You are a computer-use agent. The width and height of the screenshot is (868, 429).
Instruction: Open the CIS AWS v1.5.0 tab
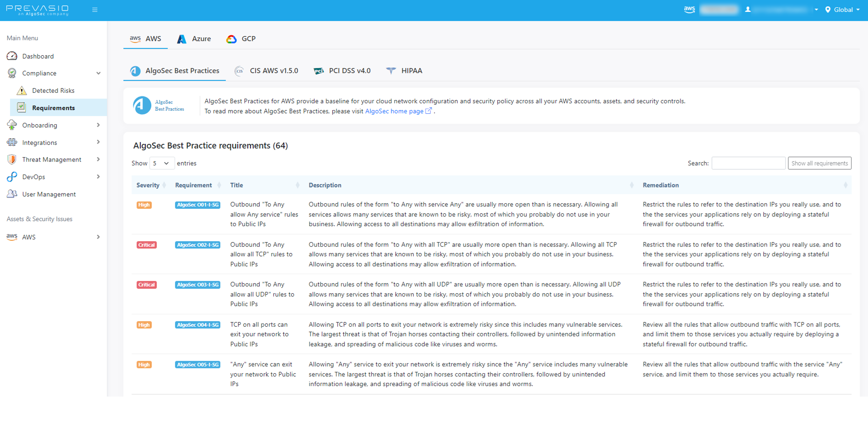tap(266, 71)
